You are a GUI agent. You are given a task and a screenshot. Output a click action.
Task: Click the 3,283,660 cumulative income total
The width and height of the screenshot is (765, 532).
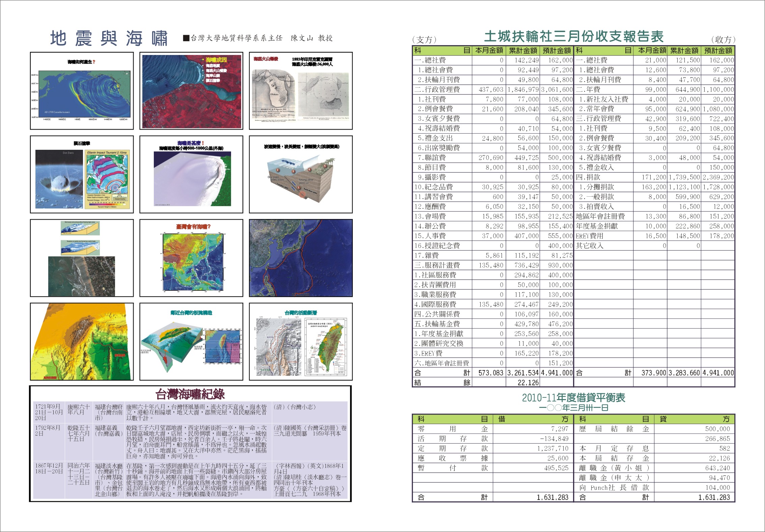pyautogui.click(x=684, y=373)
